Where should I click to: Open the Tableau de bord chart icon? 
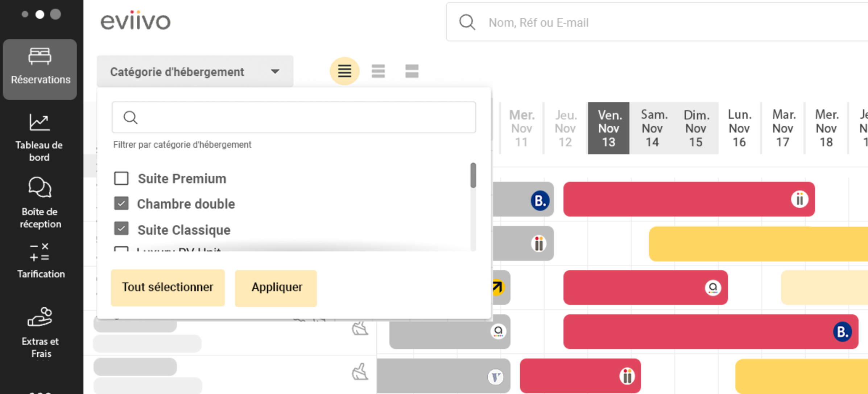40,123
